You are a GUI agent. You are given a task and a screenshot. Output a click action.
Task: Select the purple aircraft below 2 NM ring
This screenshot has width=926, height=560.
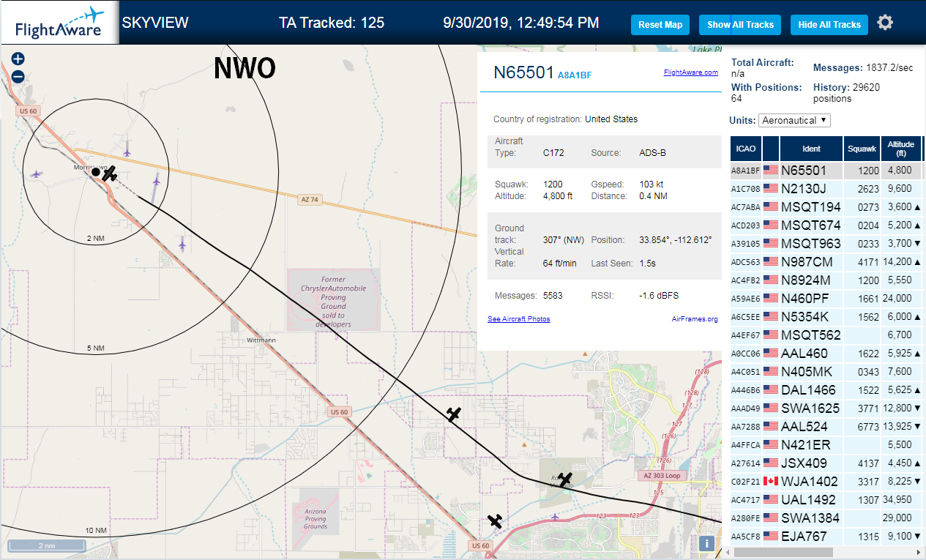coord(182,244)
